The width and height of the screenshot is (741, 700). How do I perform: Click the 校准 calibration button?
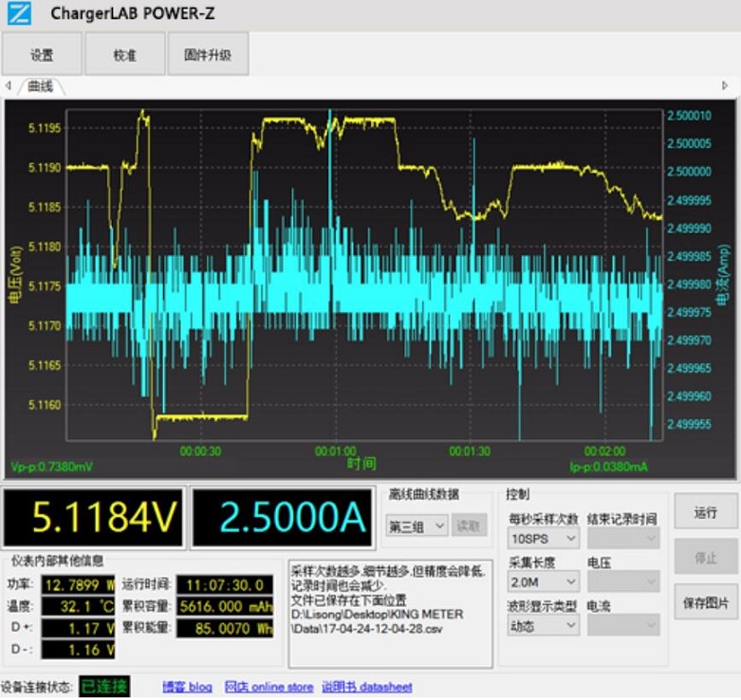tap(124, 55)
